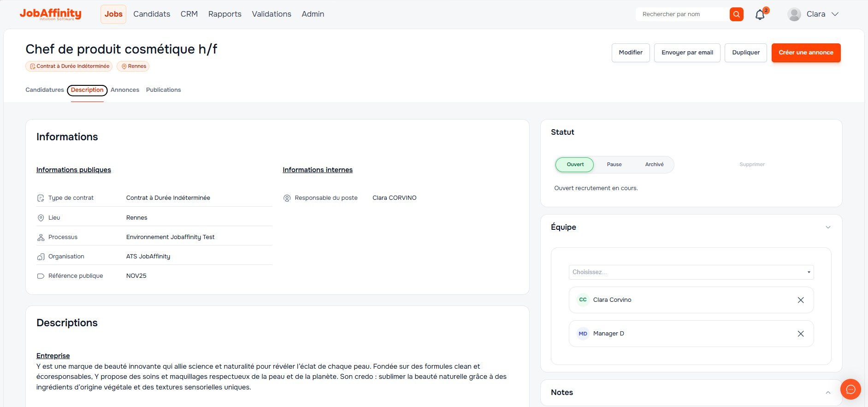Click the value ATS JobAffinity
Viewport: 868px width, 407px height.
(x=148, y=257)
